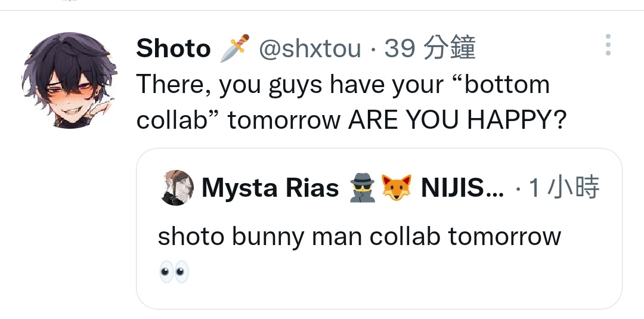Open the quoted tweet text about bunny man
Image resolution: width=644 pixels, height=319 pixels.
360,237
